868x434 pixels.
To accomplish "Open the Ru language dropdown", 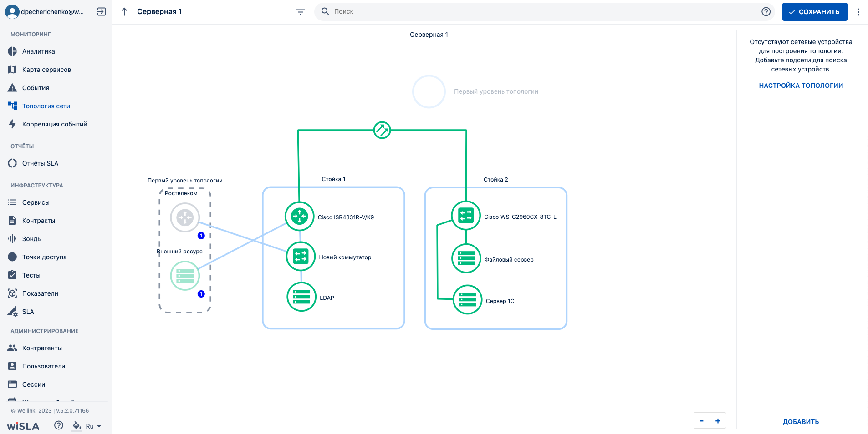I will pyautogui.click(x=93, y=426).
